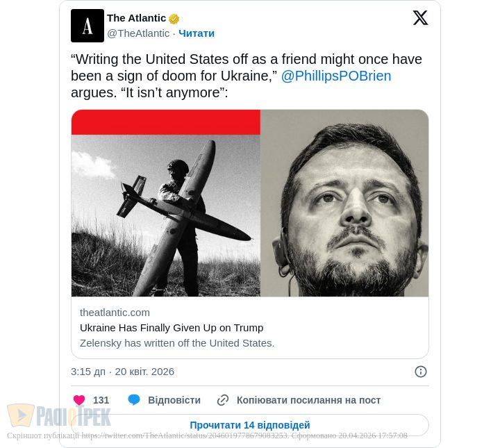
Task: Open article headline about Ukraine and Trump
Action: pyautogui.click(x=172, y=328)
